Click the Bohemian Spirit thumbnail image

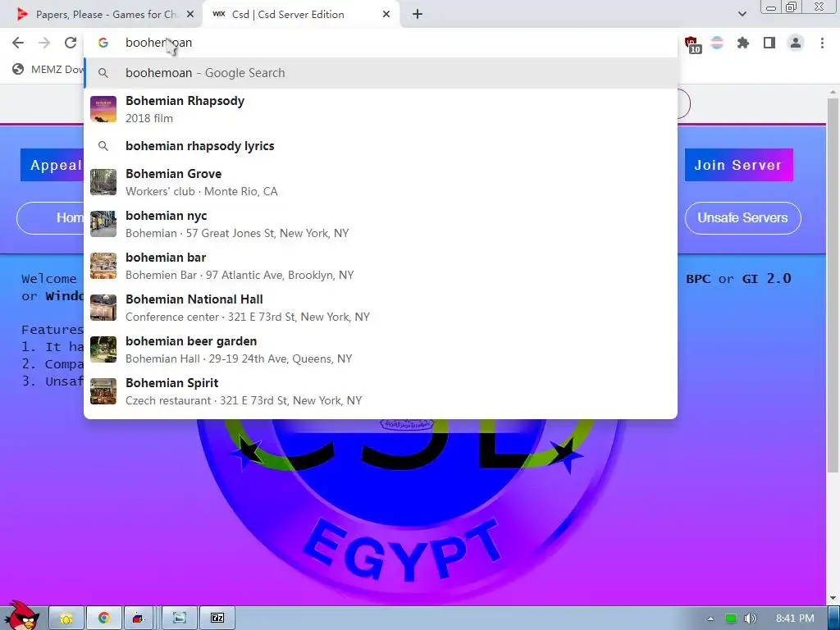coord(103,391)
